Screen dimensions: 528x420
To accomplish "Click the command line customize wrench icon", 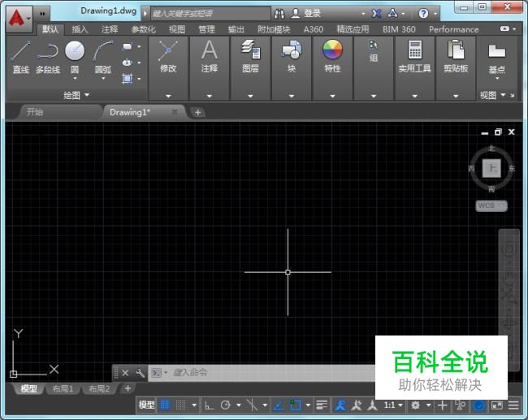I will [140, 373].
